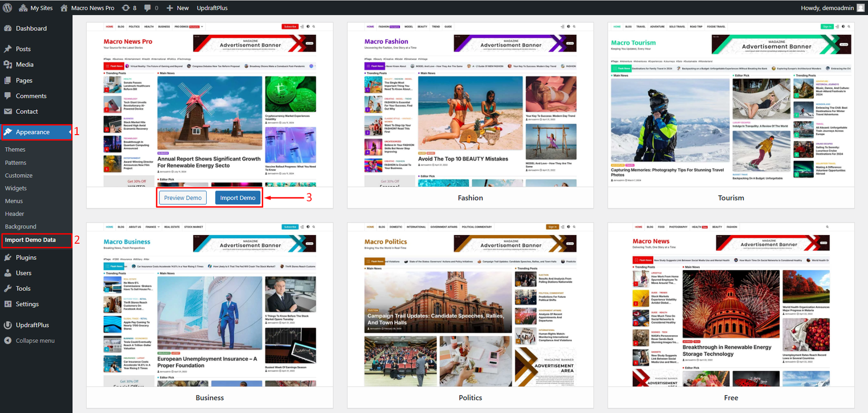This screenshot has width=868, height=413.
Task: Select Import Demo Data submenu item
Action: [30, 240]
